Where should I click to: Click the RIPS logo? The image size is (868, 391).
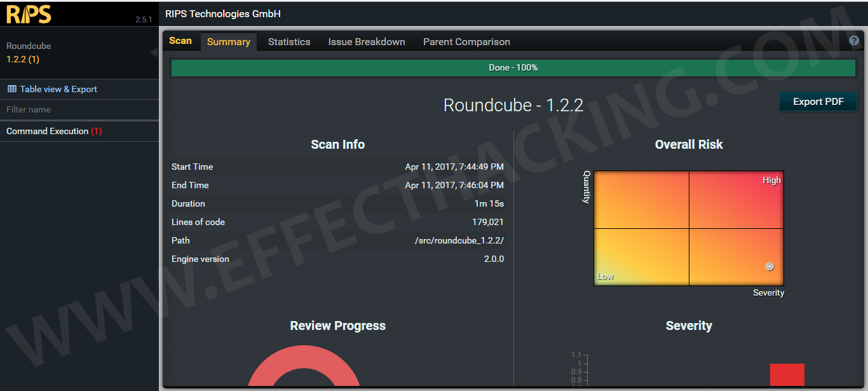click(x=29, y=14)
